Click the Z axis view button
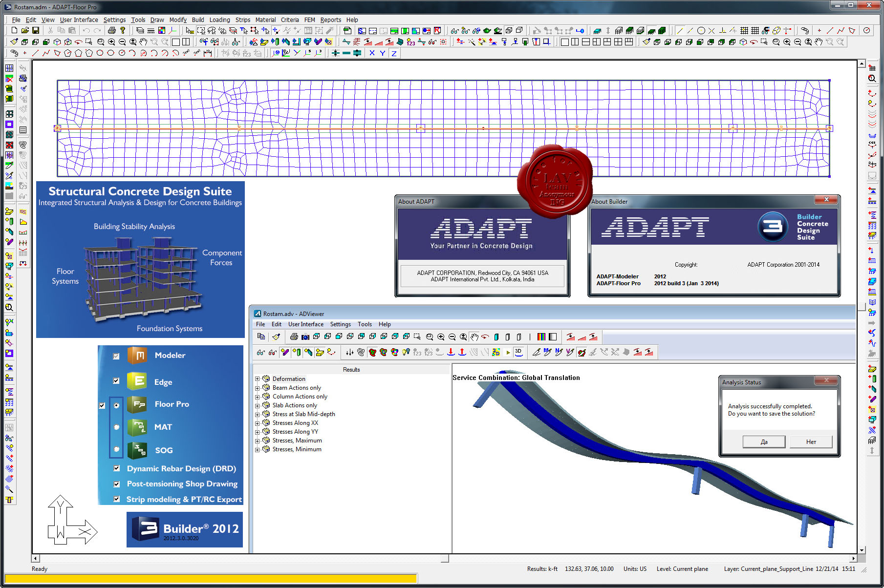 (x=394, y=53)
